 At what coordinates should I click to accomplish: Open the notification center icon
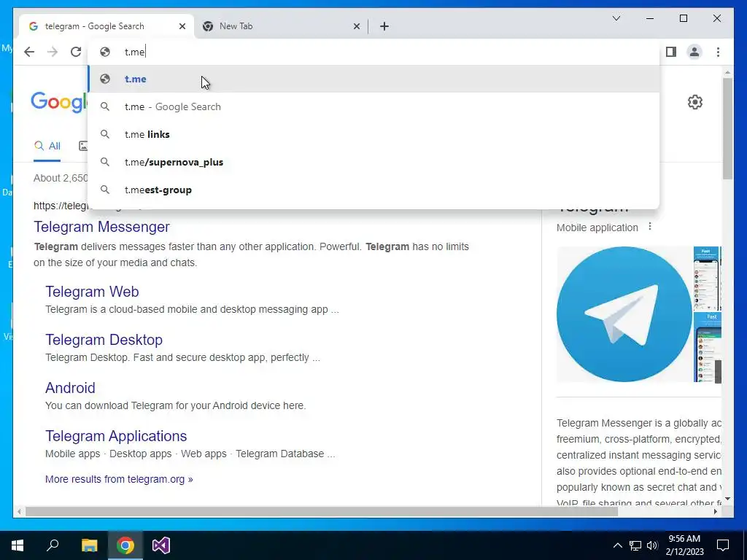(723, 545)
